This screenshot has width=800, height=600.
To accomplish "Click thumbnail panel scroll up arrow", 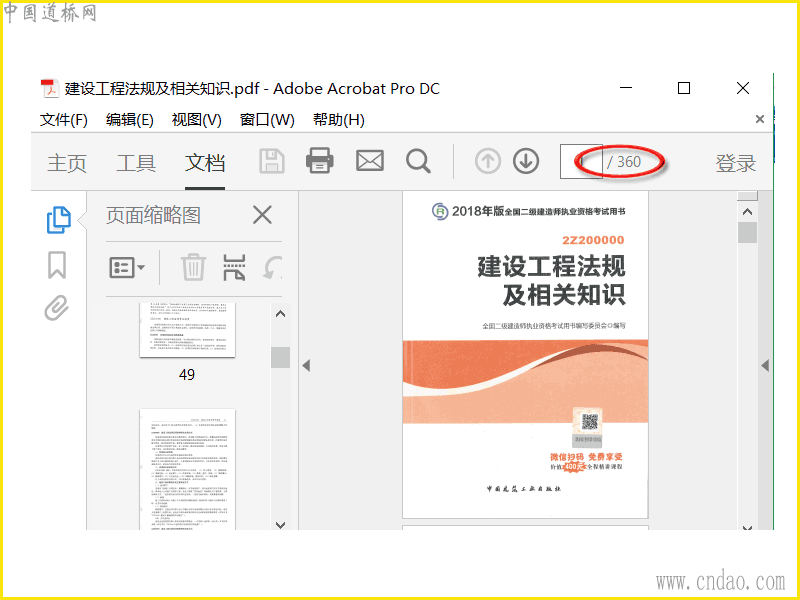I will click(280, 314).
